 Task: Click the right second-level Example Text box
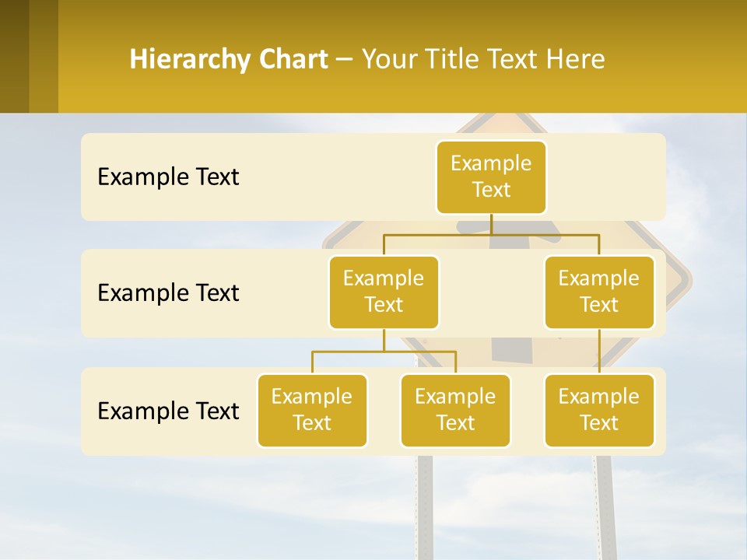pos(598,292)
